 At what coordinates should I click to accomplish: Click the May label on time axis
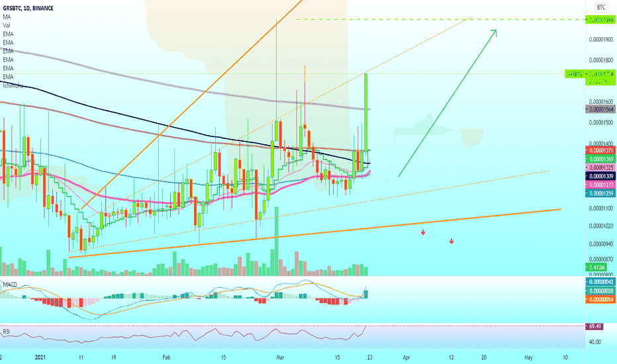(528, 357)
